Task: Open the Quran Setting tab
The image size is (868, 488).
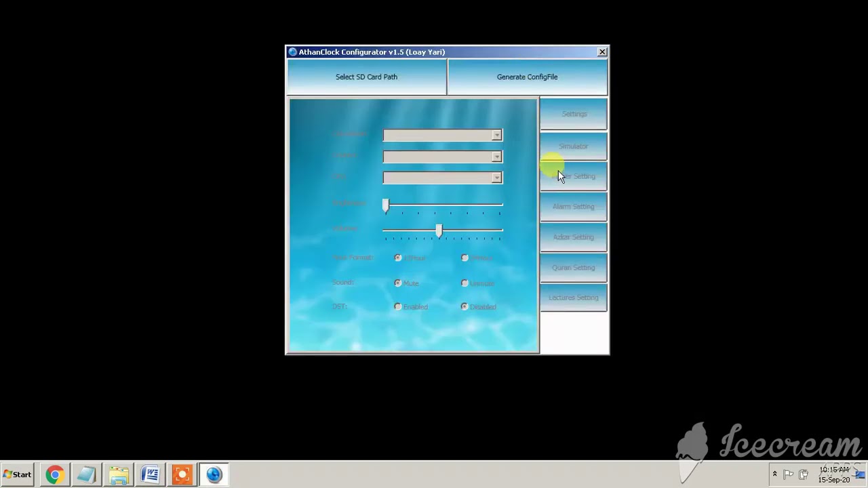Action: pyautogui.click(x=574, y=267)
